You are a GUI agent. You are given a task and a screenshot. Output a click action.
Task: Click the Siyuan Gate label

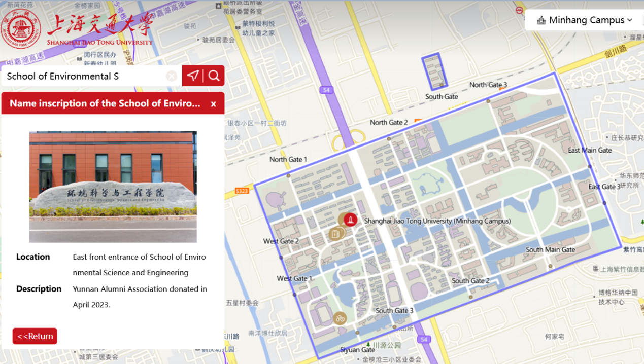[357, 350]
